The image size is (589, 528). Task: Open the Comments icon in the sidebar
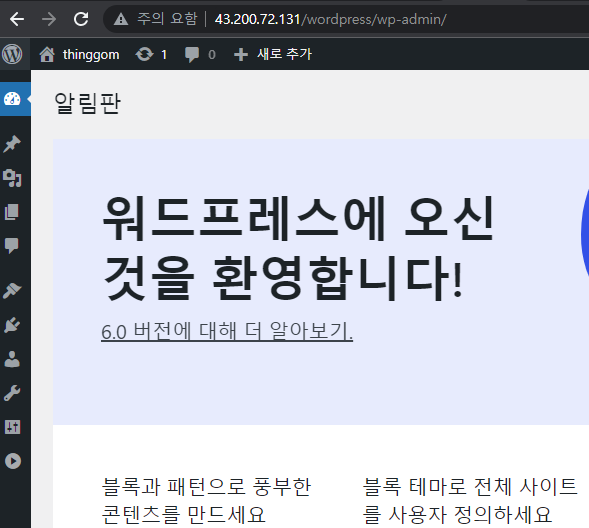pyautogui.click(x=12, y=246)
